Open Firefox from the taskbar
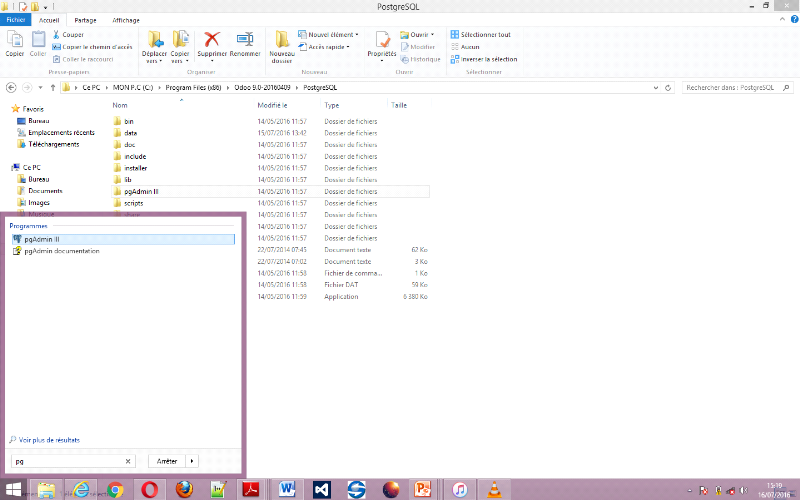This screenshot has height=500, width=800. pos(184,490)
